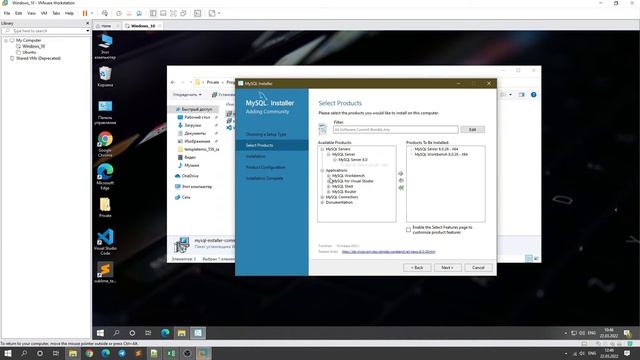Expand the MySQL Workbench tree node
640x360 pixels.
329,176
